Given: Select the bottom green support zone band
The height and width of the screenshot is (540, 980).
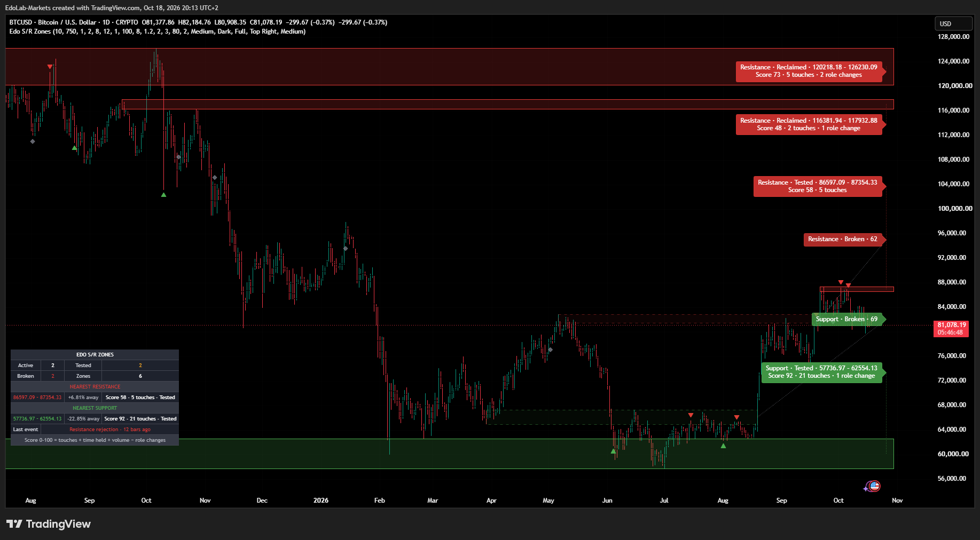Looking at the screenshot, I should tap(449, 454).
